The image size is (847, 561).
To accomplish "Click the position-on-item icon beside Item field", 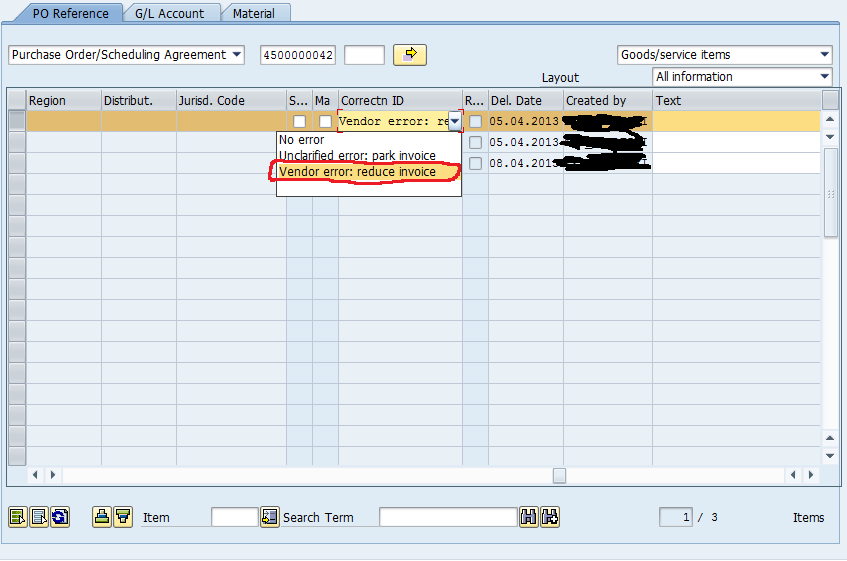I will [270, 517].
